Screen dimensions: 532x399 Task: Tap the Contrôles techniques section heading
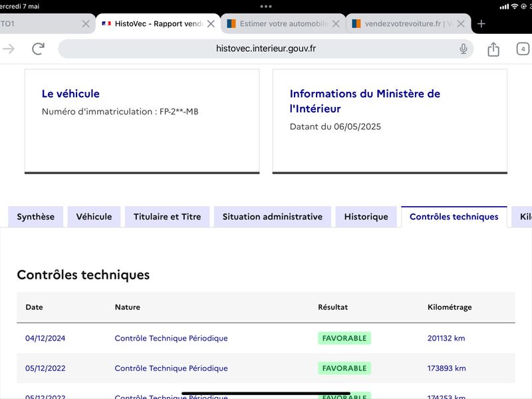[83, 275]
